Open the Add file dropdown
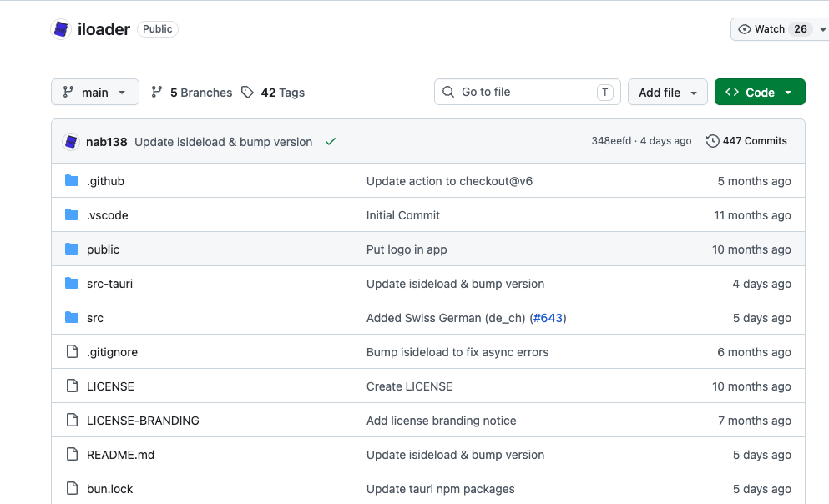The width and height of the screenshot is (829, 504). [x=668, y=93]
